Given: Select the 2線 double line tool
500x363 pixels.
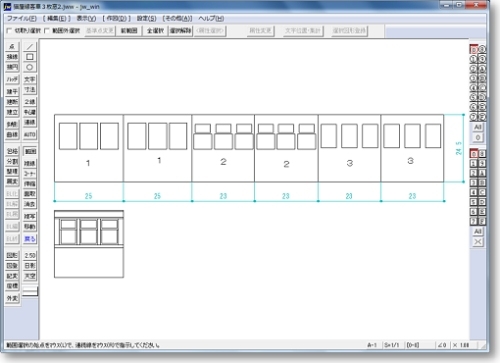Looking at the screenshot, I should (x=30, y=102).
